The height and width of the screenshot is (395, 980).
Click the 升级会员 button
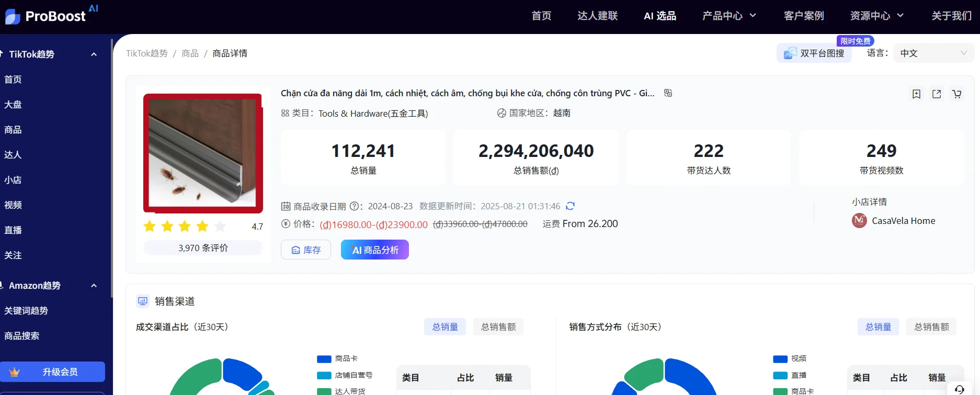[52, 372]
